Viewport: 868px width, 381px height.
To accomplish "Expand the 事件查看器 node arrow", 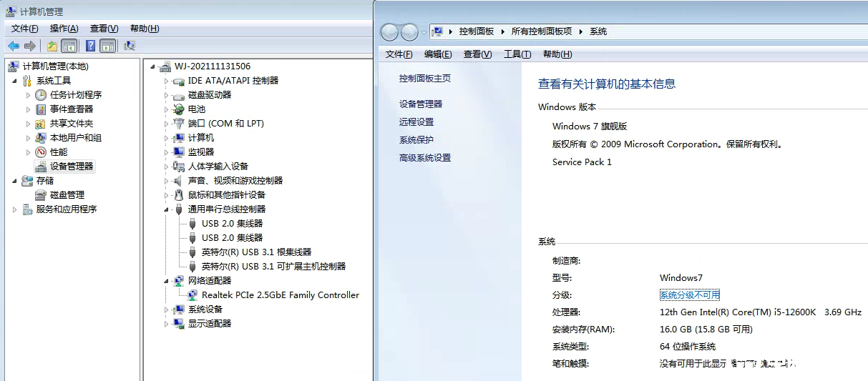I will 29,109.
